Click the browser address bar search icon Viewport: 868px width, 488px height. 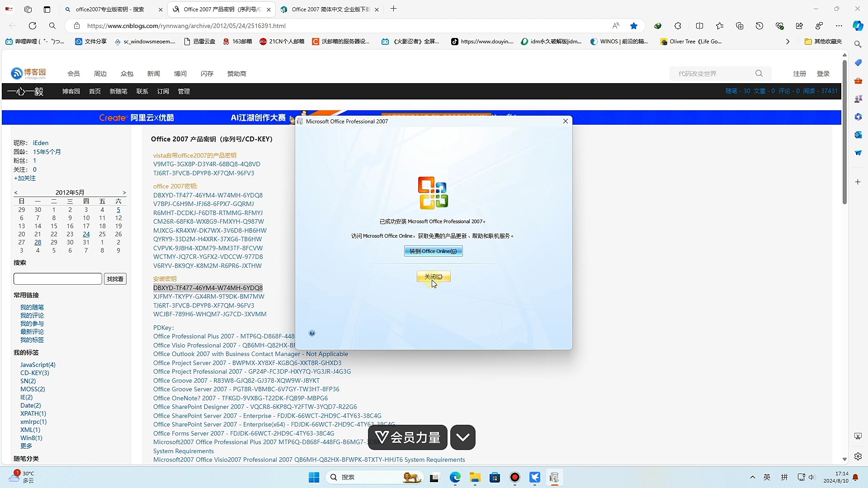coord(52,26)
